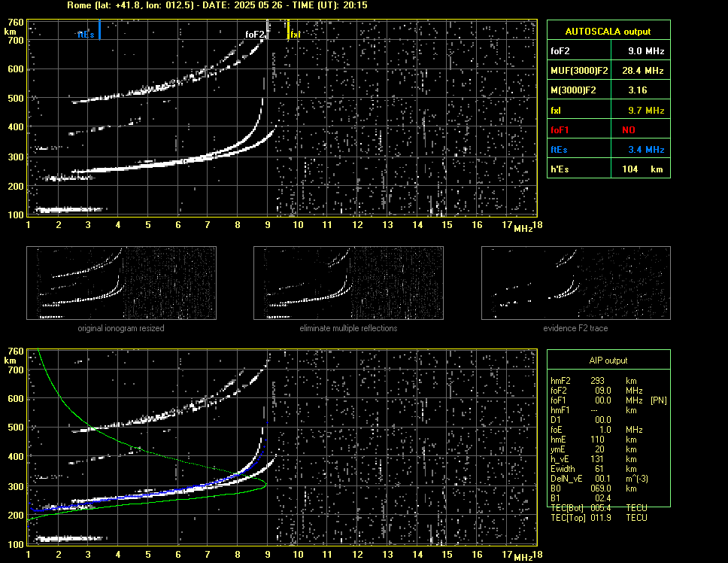Click the DelN_vE value '00.1'
Image resolution: width=728 pixels, height=563 pixels.
(603, 479)
